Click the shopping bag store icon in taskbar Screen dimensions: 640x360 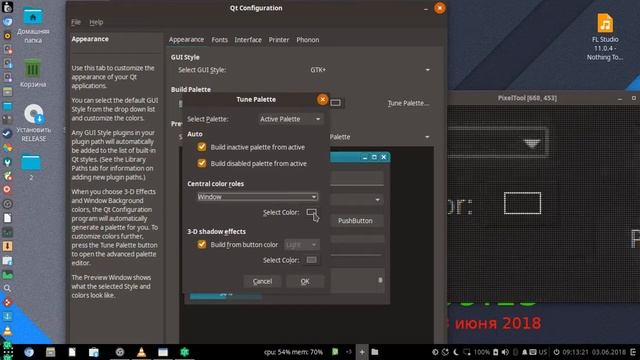point(93,352)
